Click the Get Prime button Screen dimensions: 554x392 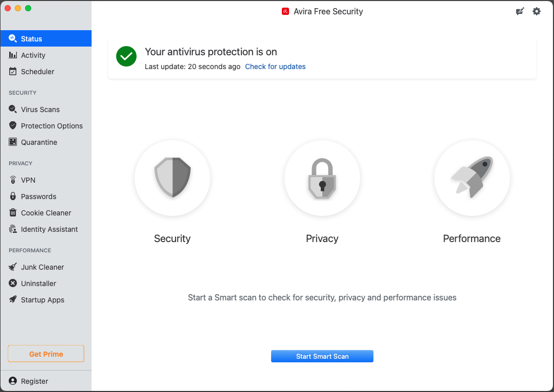point(46,354)
